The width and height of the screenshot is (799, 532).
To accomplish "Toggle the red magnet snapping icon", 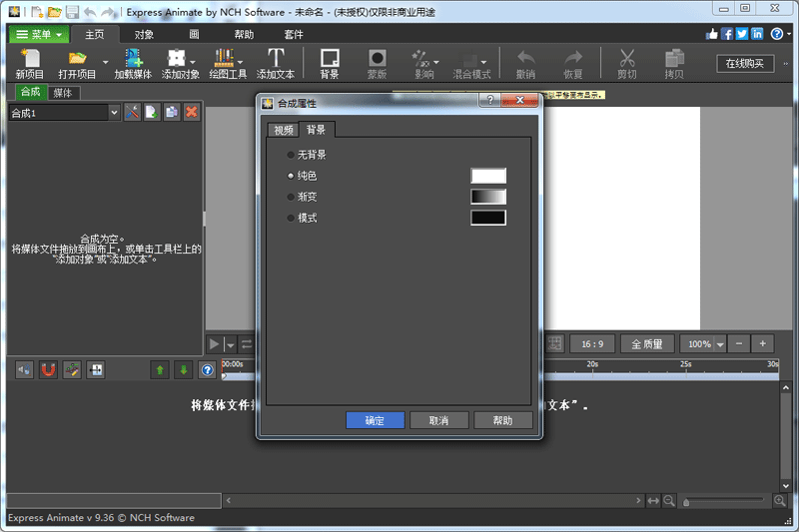I will pyautogui.click(x=48, y=370).
